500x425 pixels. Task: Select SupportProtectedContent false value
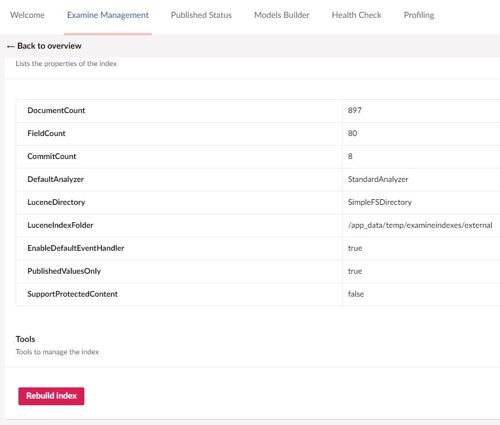356,294
